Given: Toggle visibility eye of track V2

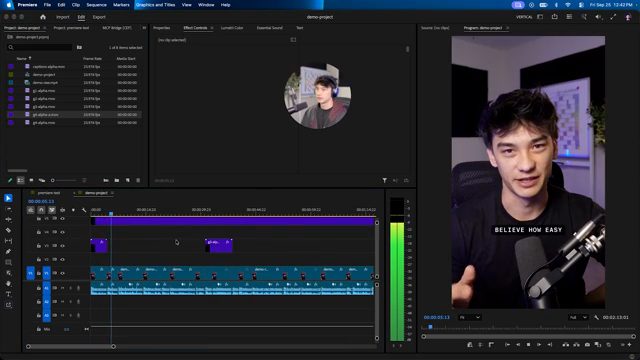Looking at the screenshot, I should 62,259.
